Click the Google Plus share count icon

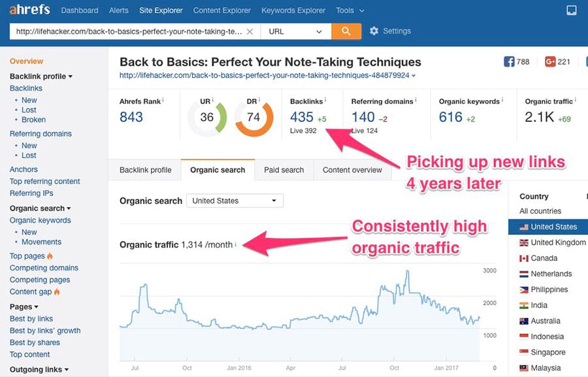[550, 61]
